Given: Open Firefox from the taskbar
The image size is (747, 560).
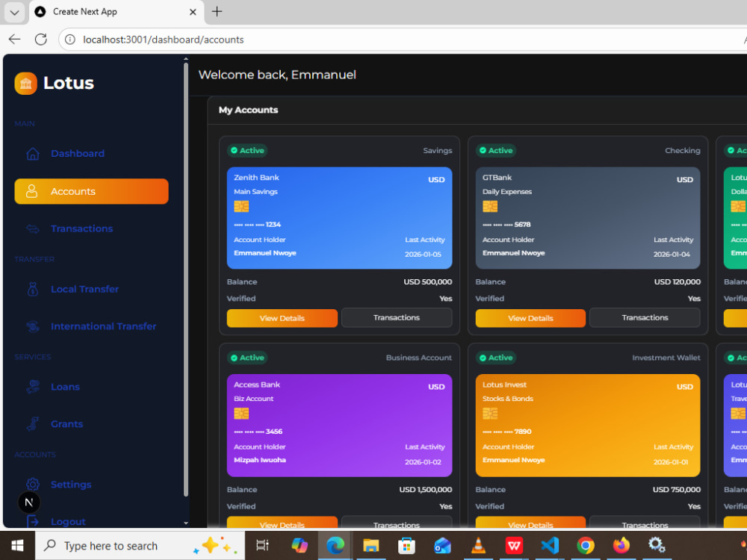Looking at the screenshot, I should coord(622,545).
